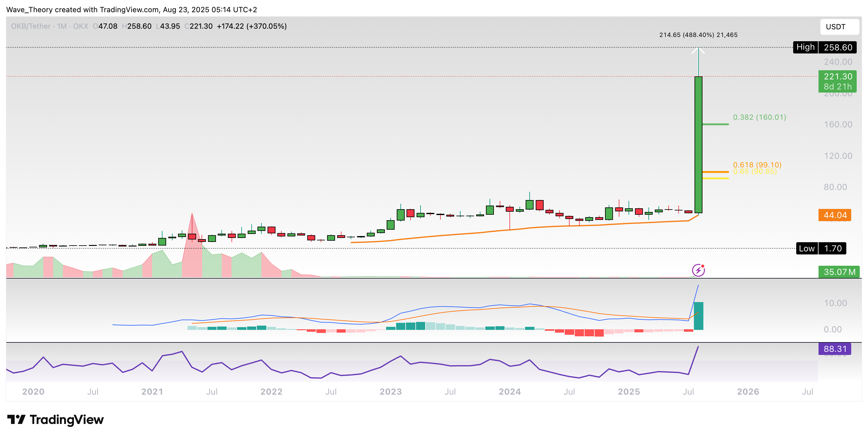Viewport: 868px width, 438px height.
Task: Click the 214.65 (488.40%) measurement label
Action: [x=698, y=35]
